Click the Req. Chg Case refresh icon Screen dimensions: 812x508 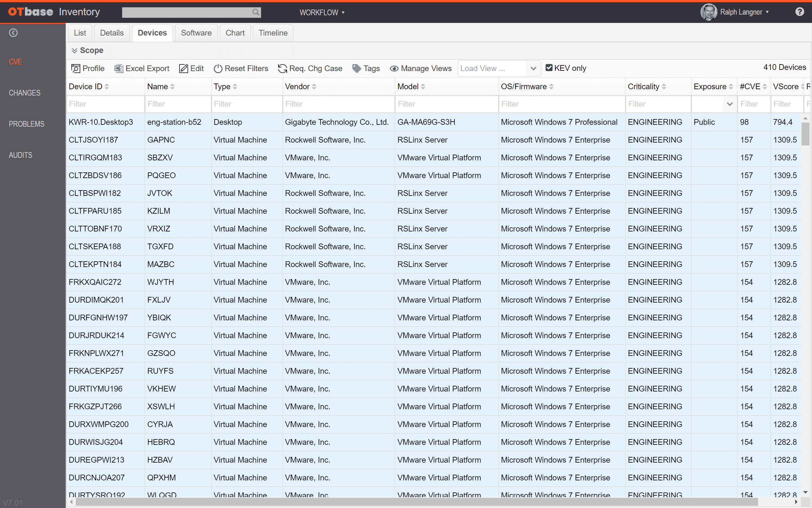(283, 69)
